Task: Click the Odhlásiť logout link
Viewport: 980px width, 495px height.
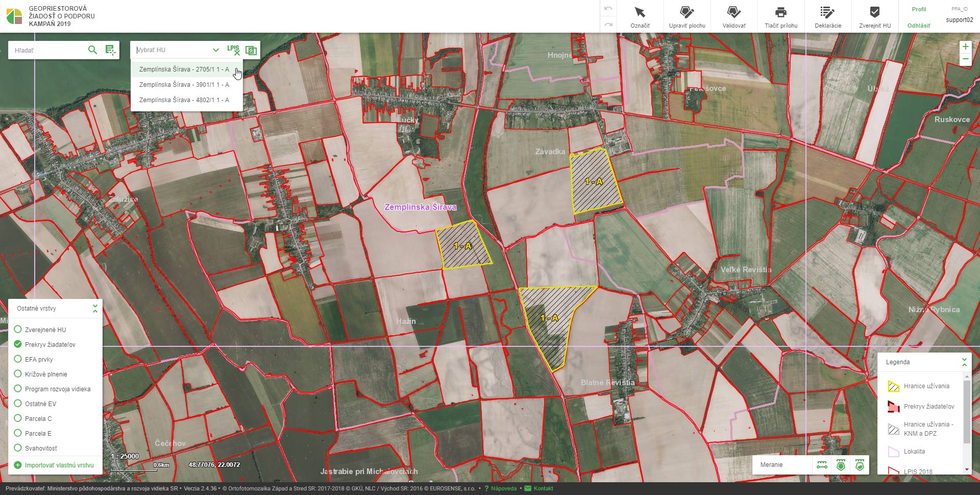Action: (x=919, y=26)
